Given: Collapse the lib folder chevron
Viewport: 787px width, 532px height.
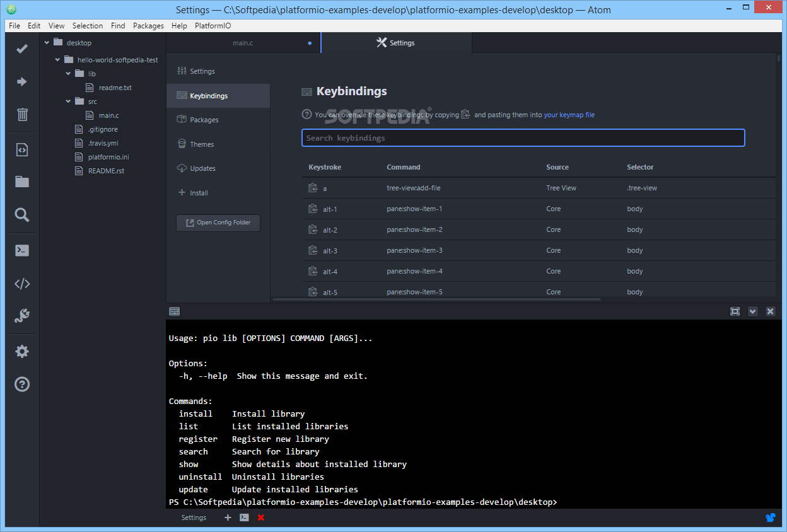Looking at the screenshot, I should click(x=68, y=74).
